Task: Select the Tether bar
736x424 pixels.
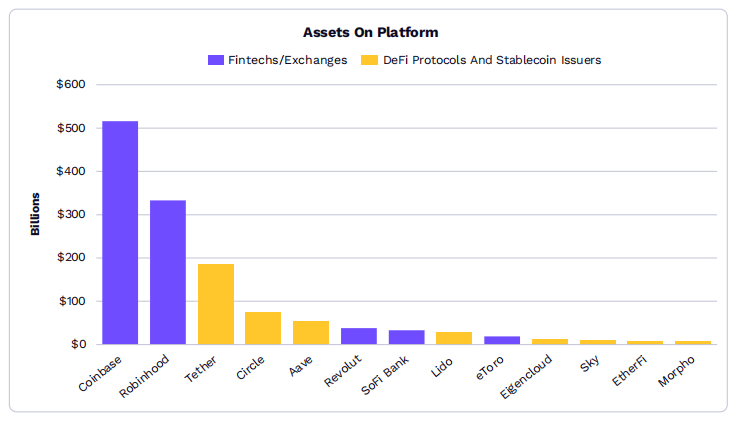Action: (216, 304)
